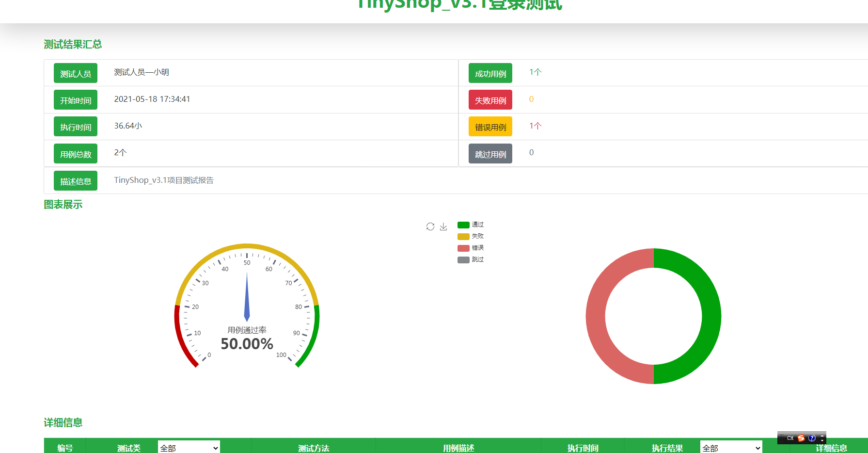Image resolution: width=868 pixels, height=453 pixels.
Task: Click the yellow 失败 legend swatch
Action: 463,236
